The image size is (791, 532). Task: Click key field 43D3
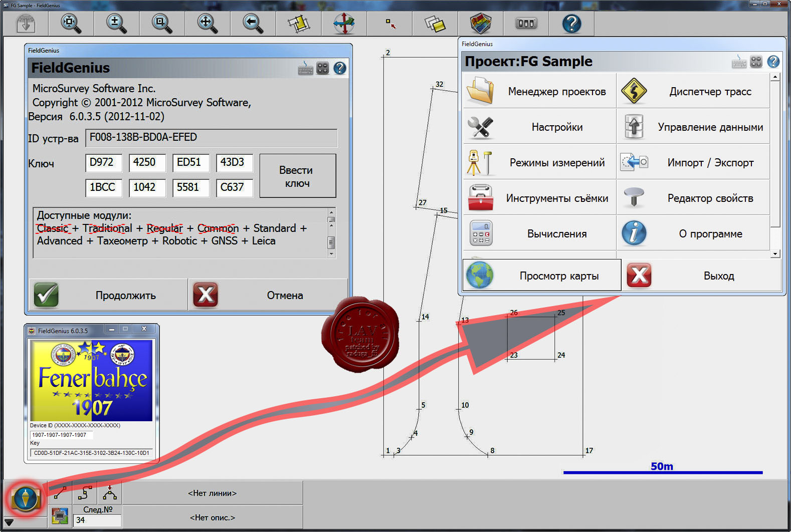(235, 163)
